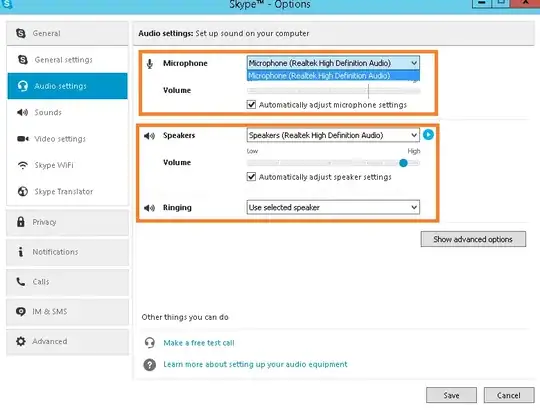Expand the Calls section
Screen dimensions: 540x410
(67, 282)
